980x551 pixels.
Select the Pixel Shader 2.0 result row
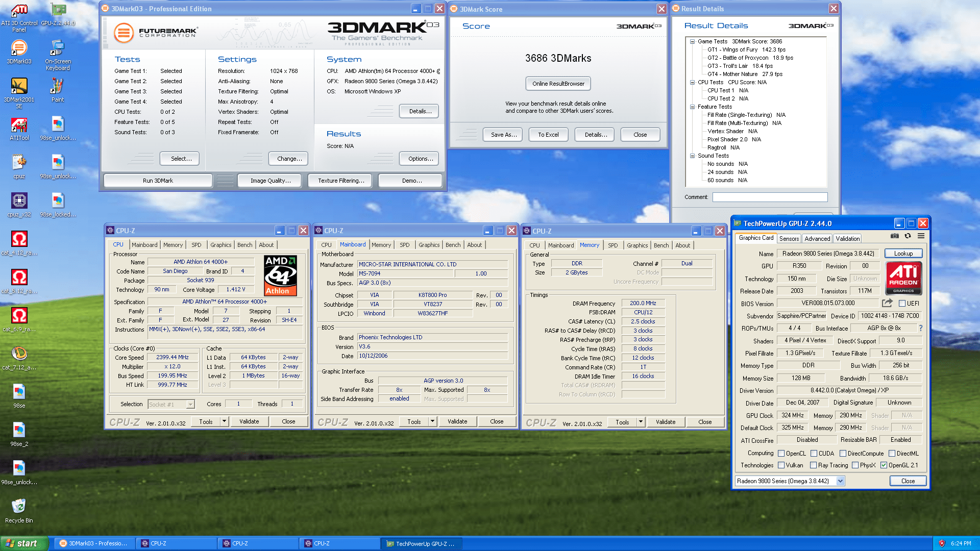pos(734,140)
